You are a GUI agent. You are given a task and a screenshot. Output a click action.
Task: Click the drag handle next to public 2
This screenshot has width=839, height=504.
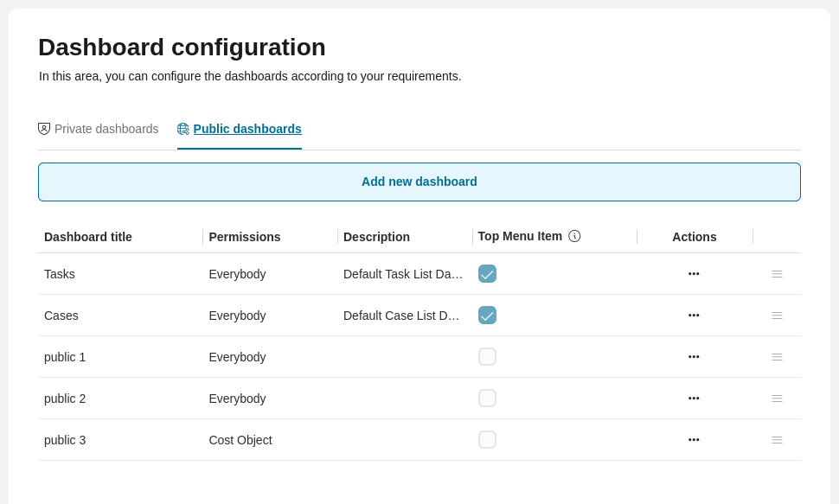click(777, 399)
